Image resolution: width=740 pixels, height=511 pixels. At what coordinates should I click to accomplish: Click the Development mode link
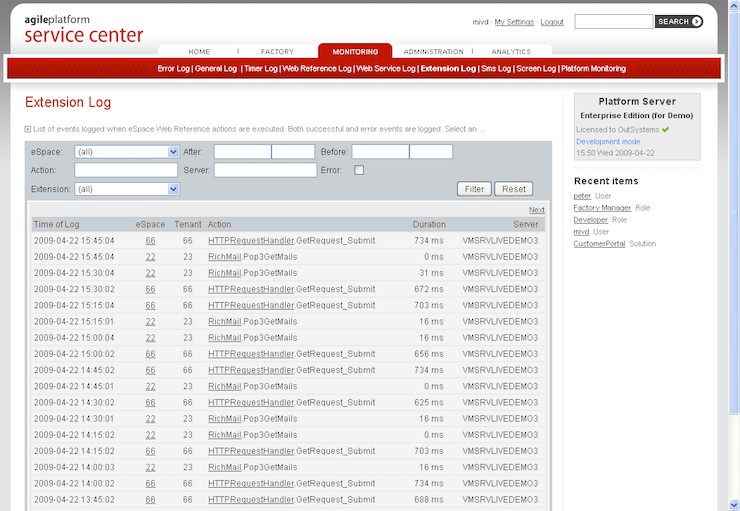pyautogui.click(x=608, y=142)
